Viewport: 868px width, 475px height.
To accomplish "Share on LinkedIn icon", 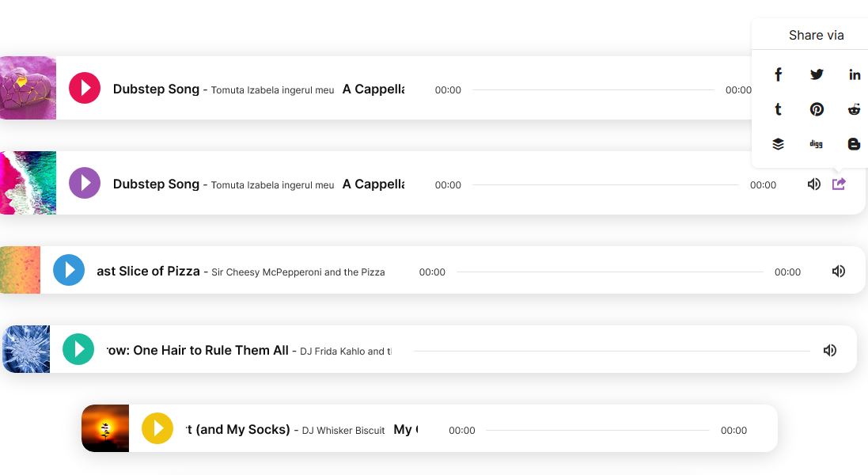I will (855, 74).
